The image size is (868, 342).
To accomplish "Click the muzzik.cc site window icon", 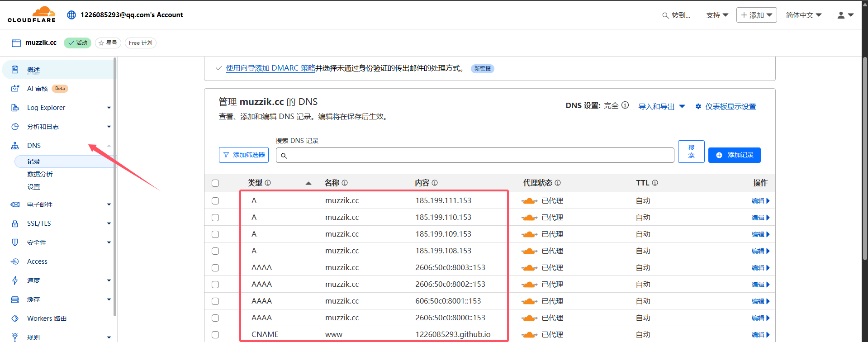I will click(x=16, y=43).
